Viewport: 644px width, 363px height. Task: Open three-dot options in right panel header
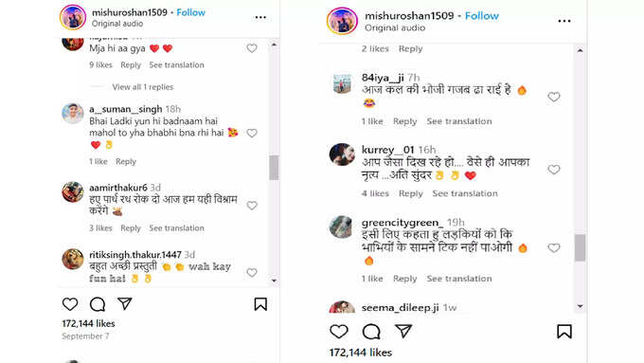564,21
